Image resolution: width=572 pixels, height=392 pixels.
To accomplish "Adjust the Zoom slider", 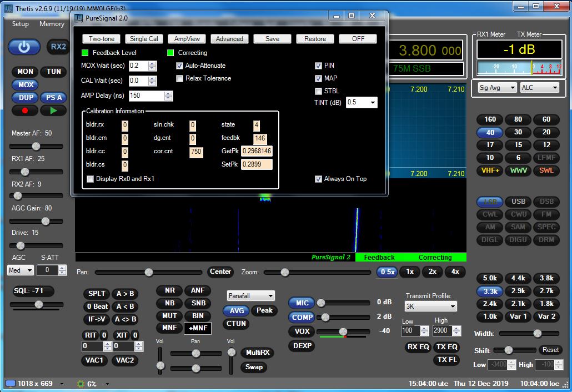I will pos(317,273).
